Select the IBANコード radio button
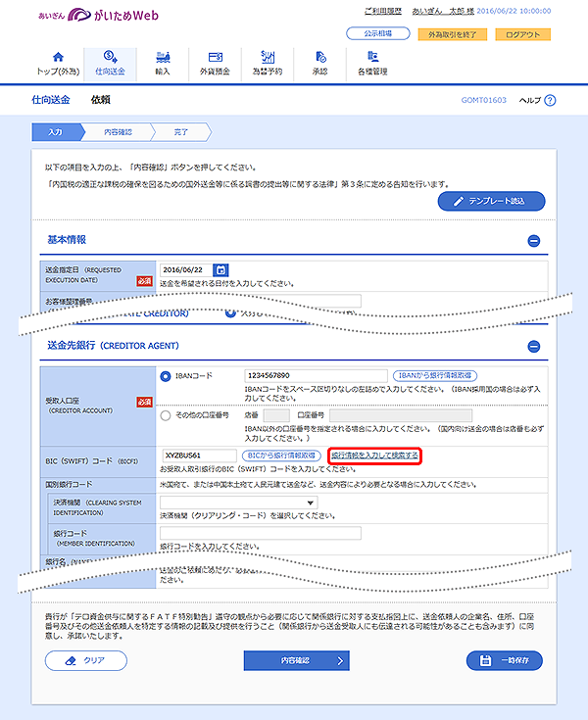Image resolution: width=588 pixels, height=720 pixels. pos(164,375)
